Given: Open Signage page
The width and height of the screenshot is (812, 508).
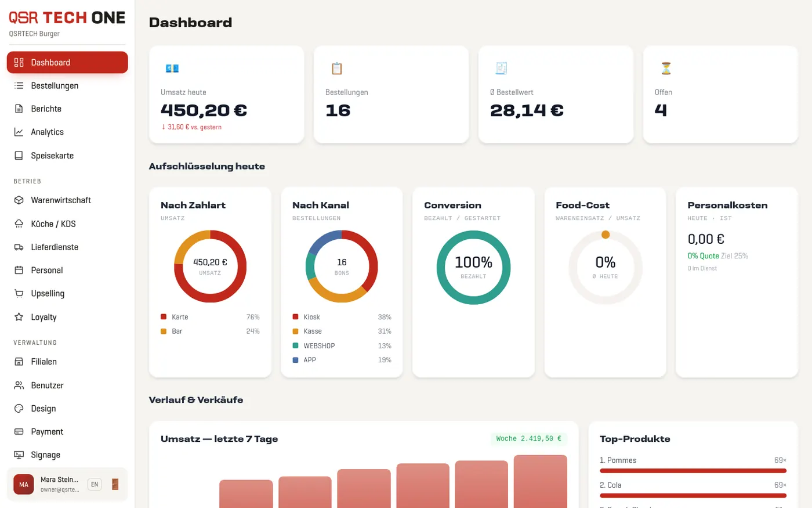Looking at the screenshot, I should [67, 455].
